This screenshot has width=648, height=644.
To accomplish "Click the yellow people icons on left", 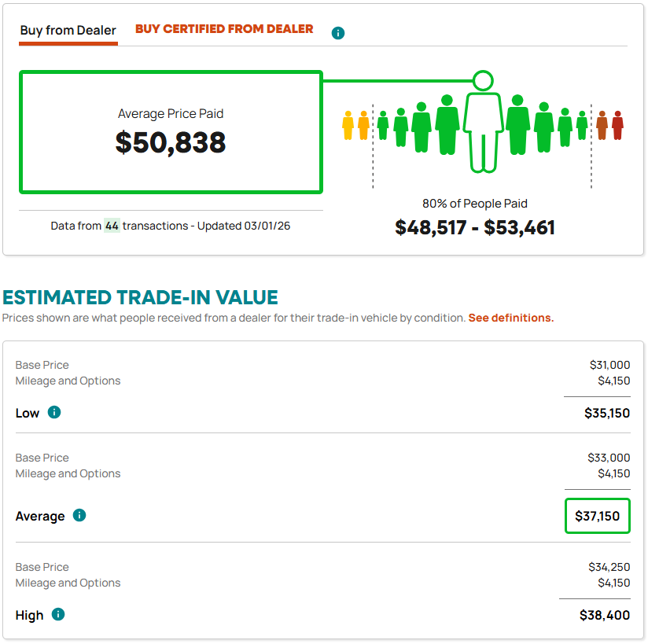I will point(355,125).
